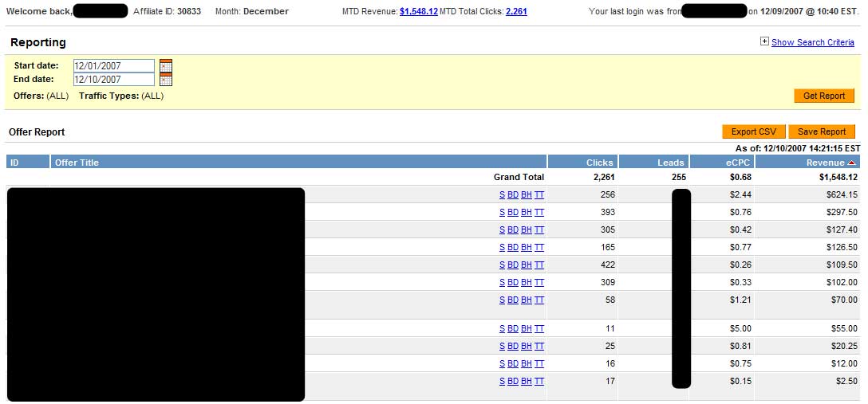Image resolution: width=868 pixels, height=404 pixels.
Task: Click S link in the $70.00 row
Action: [x=502, y=300]
